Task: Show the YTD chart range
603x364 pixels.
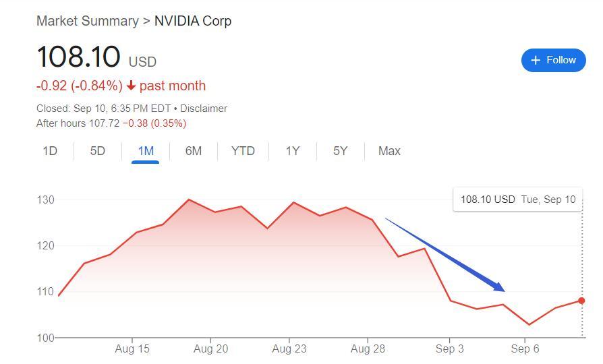Action: [243, 151]
